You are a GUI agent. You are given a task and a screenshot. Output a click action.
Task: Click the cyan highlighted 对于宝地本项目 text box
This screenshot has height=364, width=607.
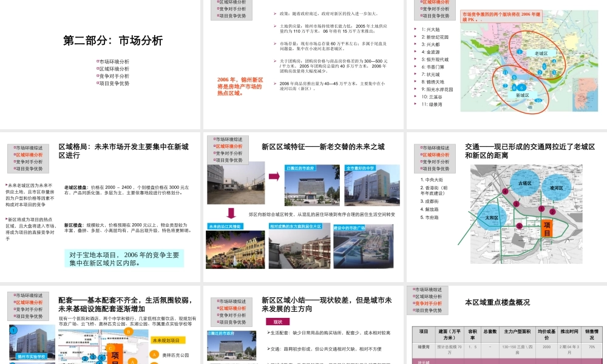(x=124, y=258)
